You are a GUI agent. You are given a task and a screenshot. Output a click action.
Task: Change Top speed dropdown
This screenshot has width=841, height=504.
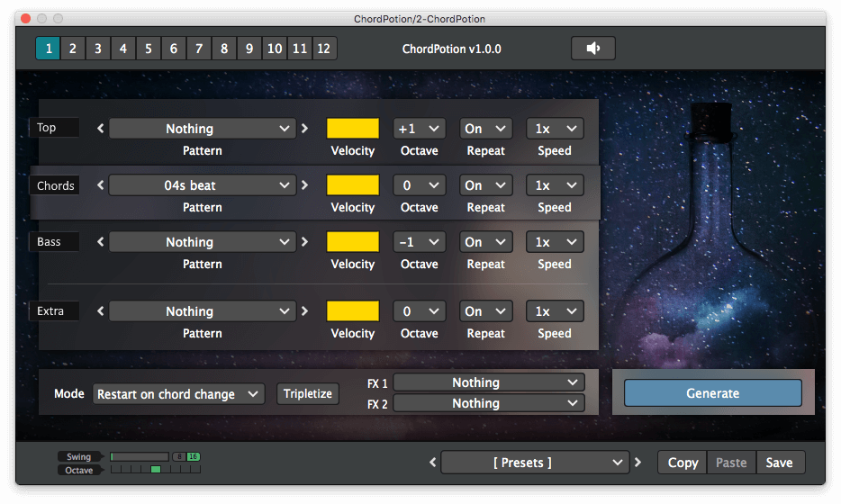555,129
